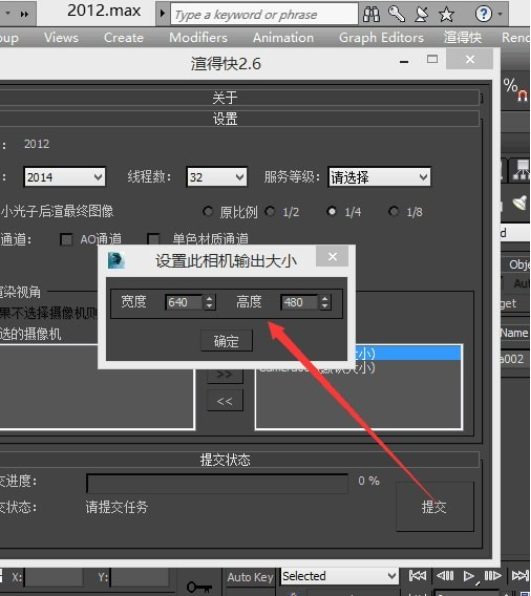Viewport: 531px width, 596px height.
Task: Go to start with rewind playback icon
Action: [x=417, y=575]
